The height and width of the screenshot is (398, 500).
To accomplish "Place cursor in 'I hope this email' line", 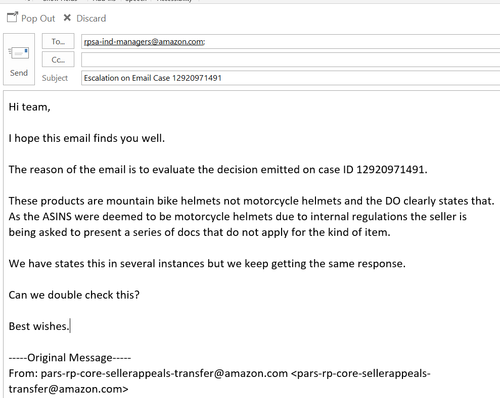I will pyautogui.click(x=87, y=138).
